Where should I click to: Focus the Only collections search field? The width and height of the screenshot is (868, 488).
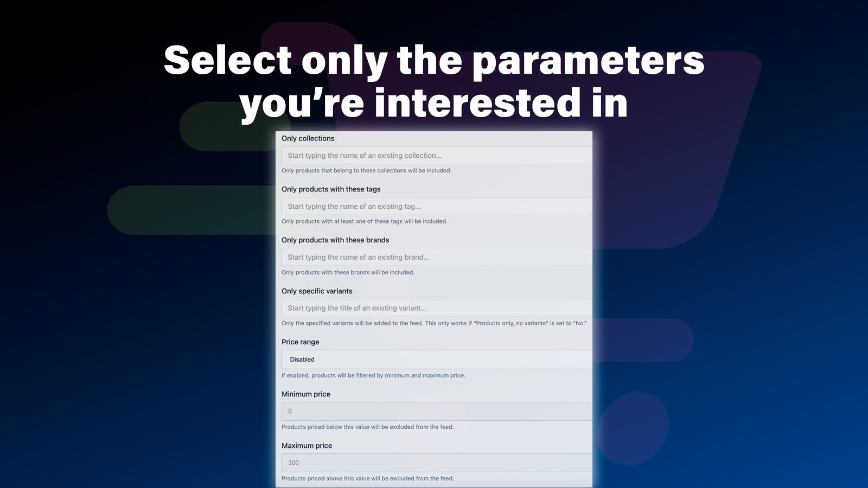point(437,156)
